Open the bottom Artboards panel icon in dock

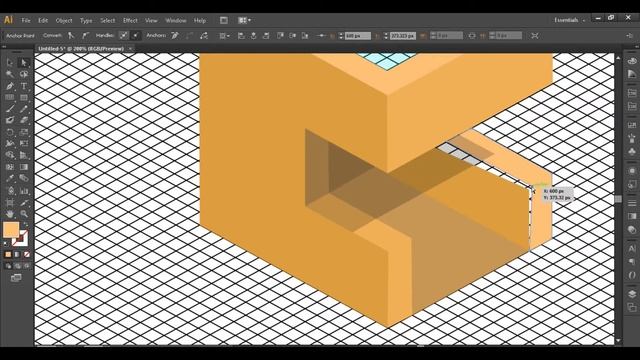click(x=632, y=307)
